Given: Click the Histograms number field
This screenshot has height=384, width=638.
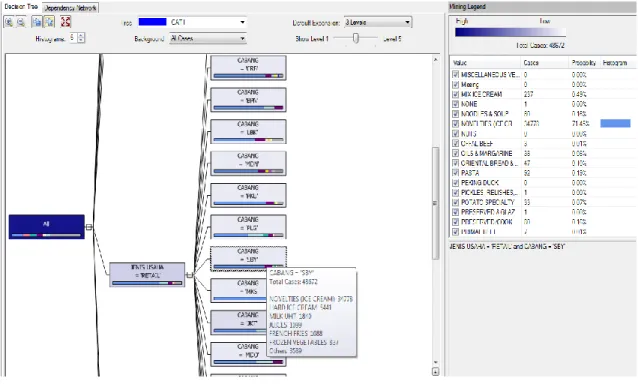Looking at the screenshot, I should (73, 38).
